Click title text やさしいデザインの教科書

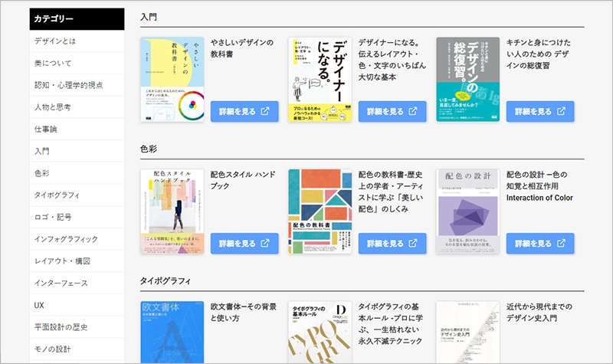[242, 48]
